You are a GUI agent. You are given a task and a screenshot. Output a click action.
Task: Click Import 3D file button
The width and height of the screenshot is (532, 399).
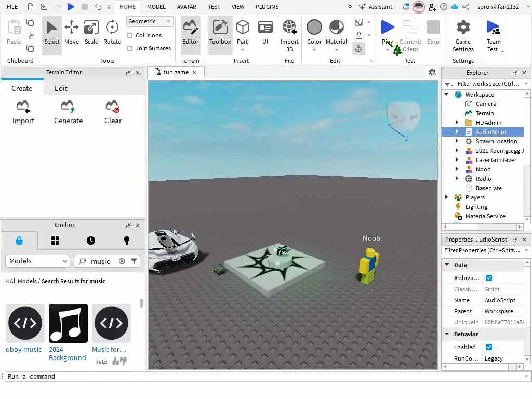click(289, 36)
